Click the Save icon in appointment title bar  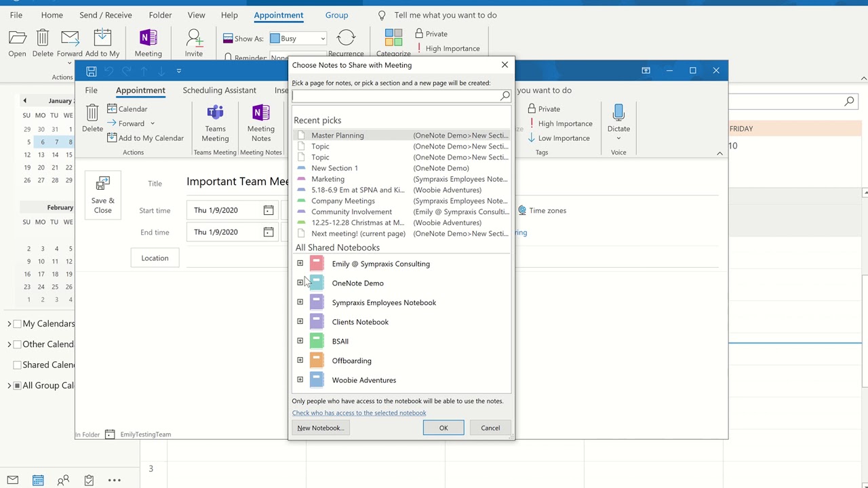point(91,70)
